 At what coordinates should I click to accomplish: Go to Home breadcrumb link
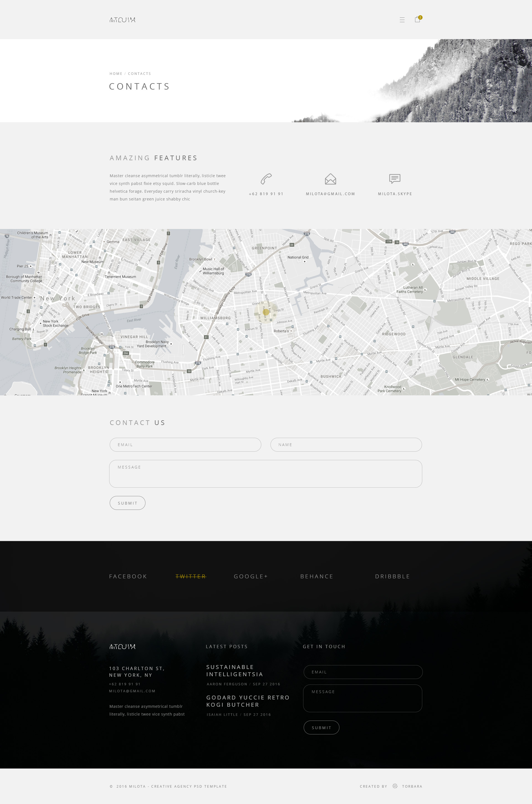116,74
